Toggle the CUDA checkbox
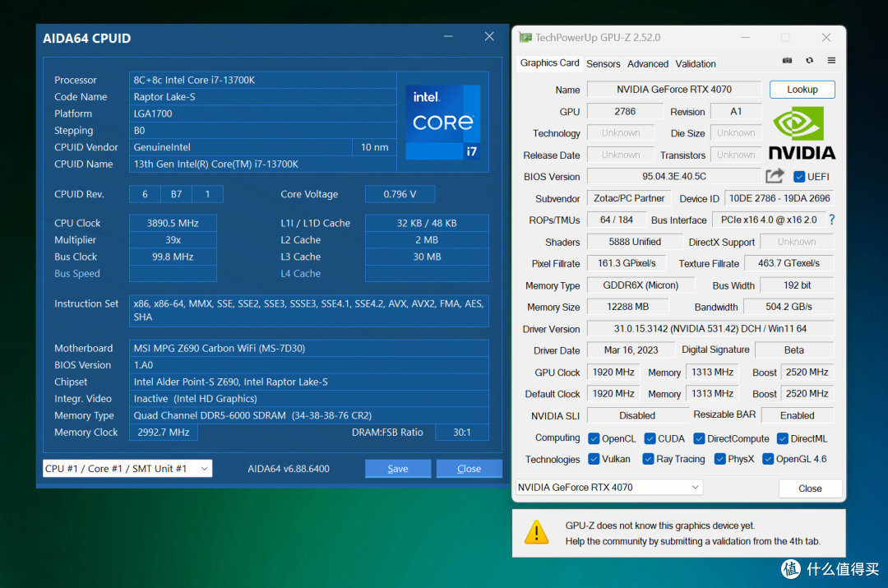The width and height of the screenshot is (888, 588). coord(650,438)
